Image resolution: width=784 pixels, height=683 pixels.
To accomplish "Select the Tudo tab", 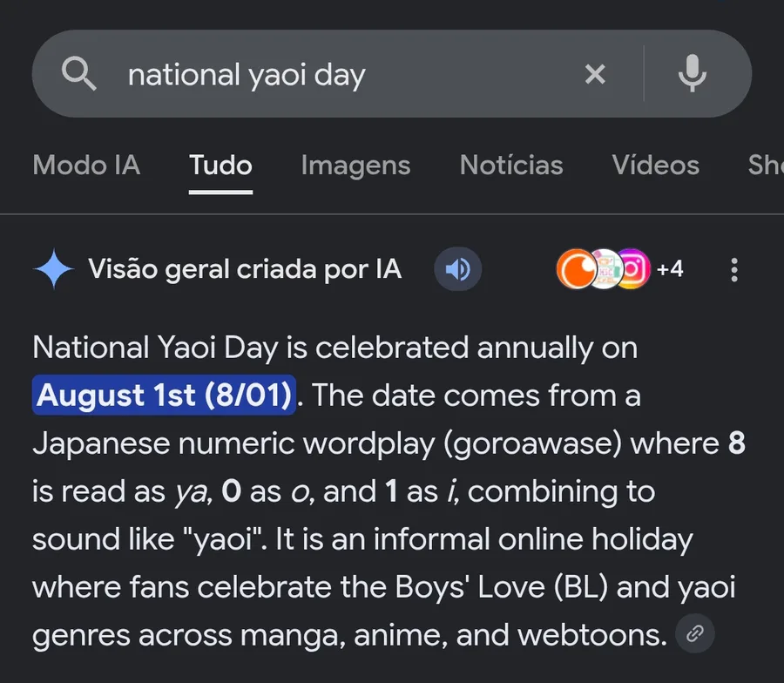I will [220, 165].
